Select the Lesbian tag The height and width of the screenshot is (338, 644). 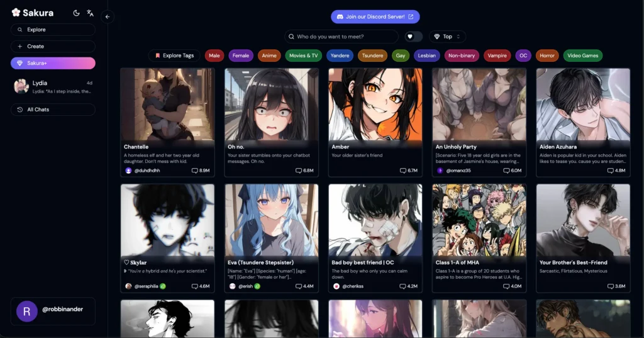pyautogui.click(x=427, y=55)
